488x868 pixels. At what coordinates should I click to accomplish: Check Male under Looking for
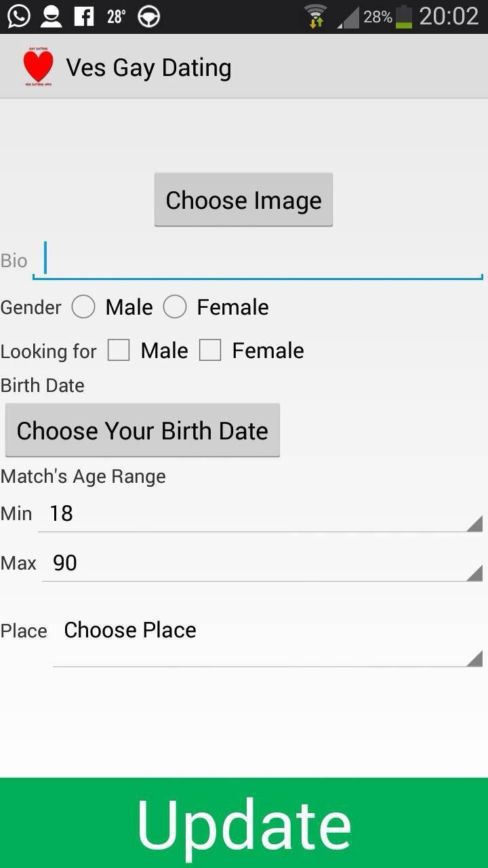119,351
